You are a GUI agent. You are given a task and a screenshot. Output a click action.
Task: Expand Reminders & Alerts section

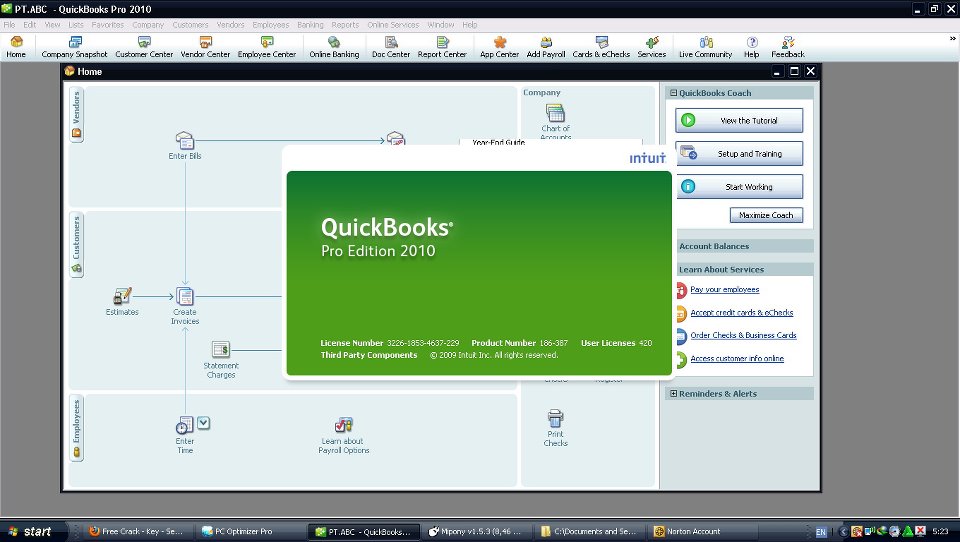pyautogui.click(x=673, y=394)
